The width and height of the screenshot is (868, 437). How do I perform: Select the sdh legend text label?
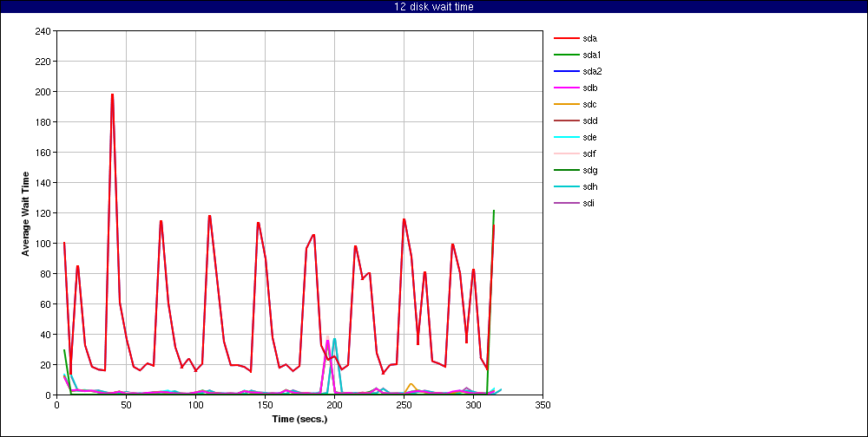tap(590, 186)
